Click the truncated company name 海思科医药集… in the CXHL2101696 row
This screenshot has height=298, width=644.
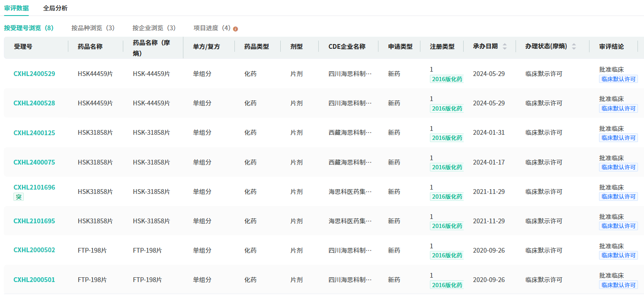pyautogui.click(x=350, y=192)
